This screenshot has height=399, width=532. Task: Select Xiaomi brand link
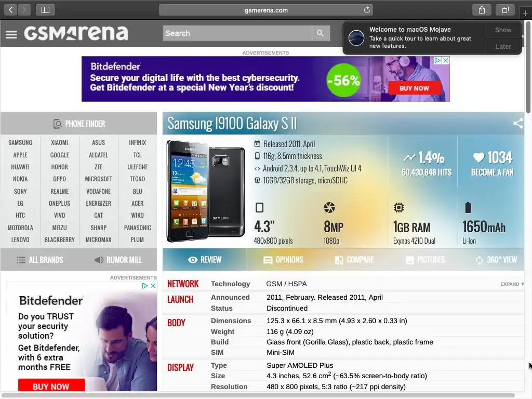coord(59,142)
